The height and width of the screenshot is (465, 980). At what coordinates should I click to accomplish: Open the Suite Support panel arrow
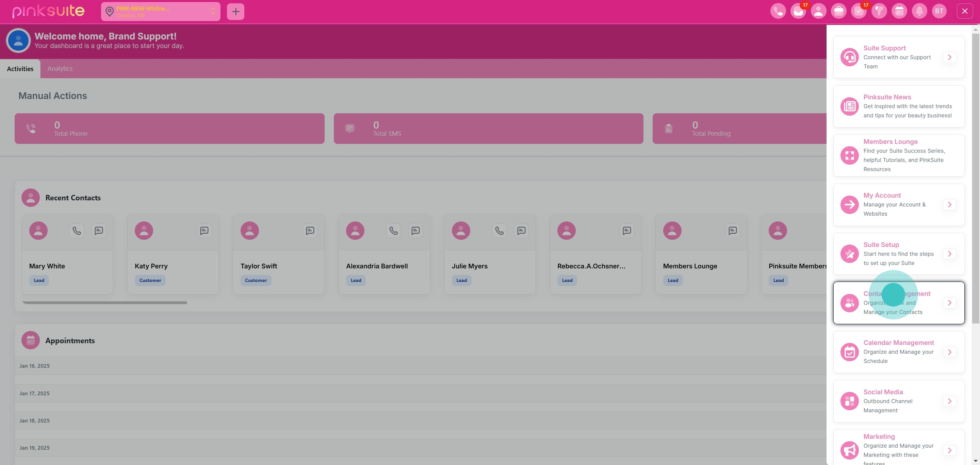click(950, 57)
